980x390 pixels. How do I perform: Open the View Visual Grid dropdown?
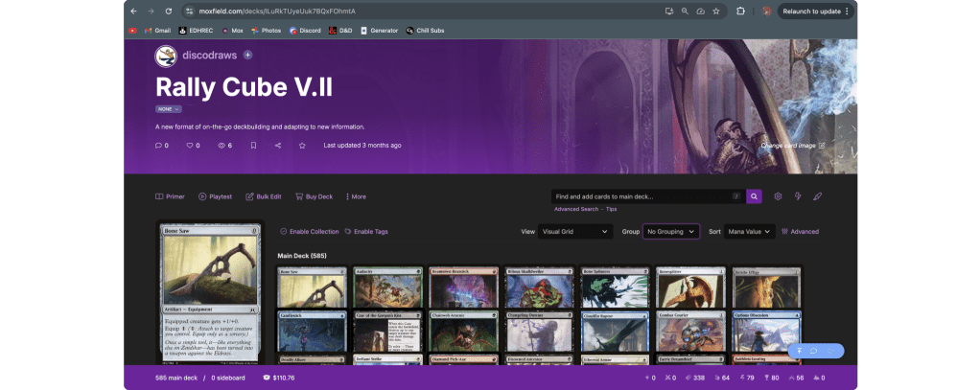[x=576, y=232]
